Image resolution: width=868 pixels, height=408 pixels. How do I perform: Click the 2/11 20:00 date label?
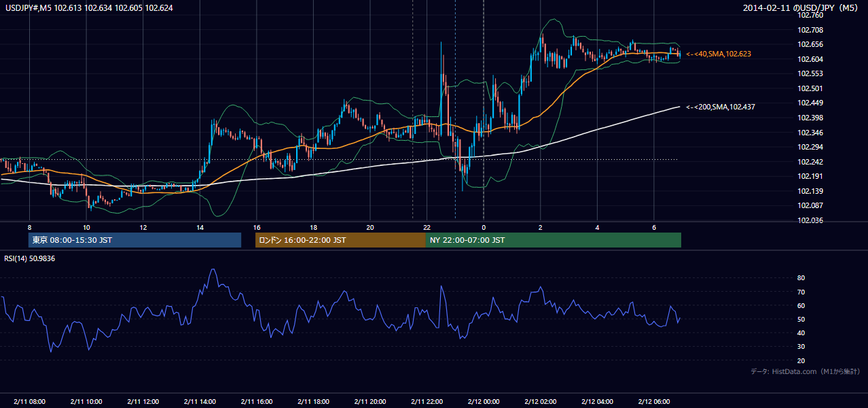[x=370, y=401]
